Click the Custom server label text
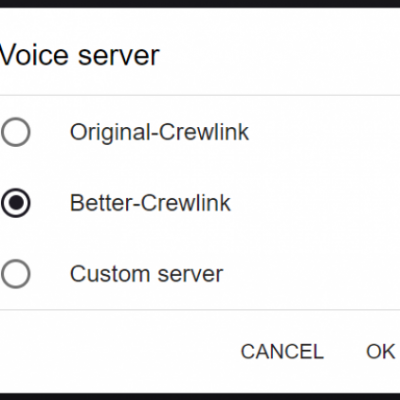400x400 pixels. coord(146,274)
